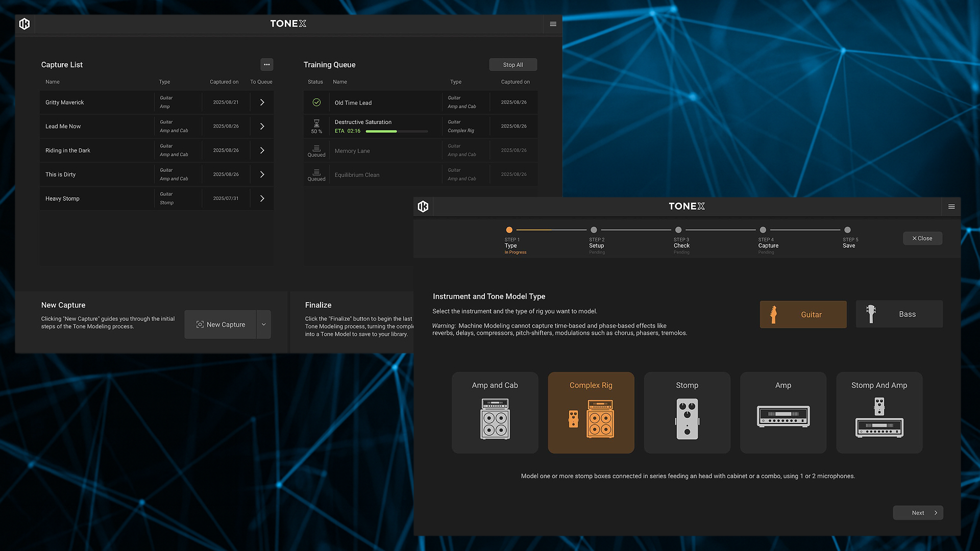Viewport: 980px width, 551px height.
Task: Click the Destructive Saturation training progress bar
Action: 397,131
